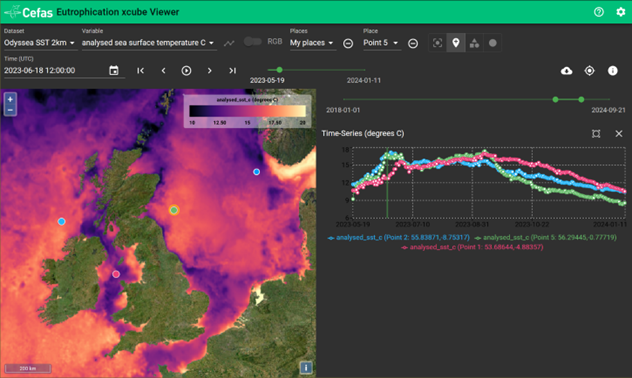The image size is (632, 378).
Task: Click the Cefas logo
Action: pos(28,12)
